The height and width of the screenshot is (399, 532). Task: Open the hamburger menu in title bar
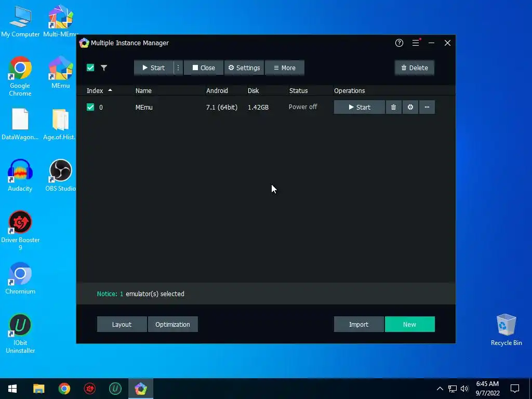(x=416, y=43)
